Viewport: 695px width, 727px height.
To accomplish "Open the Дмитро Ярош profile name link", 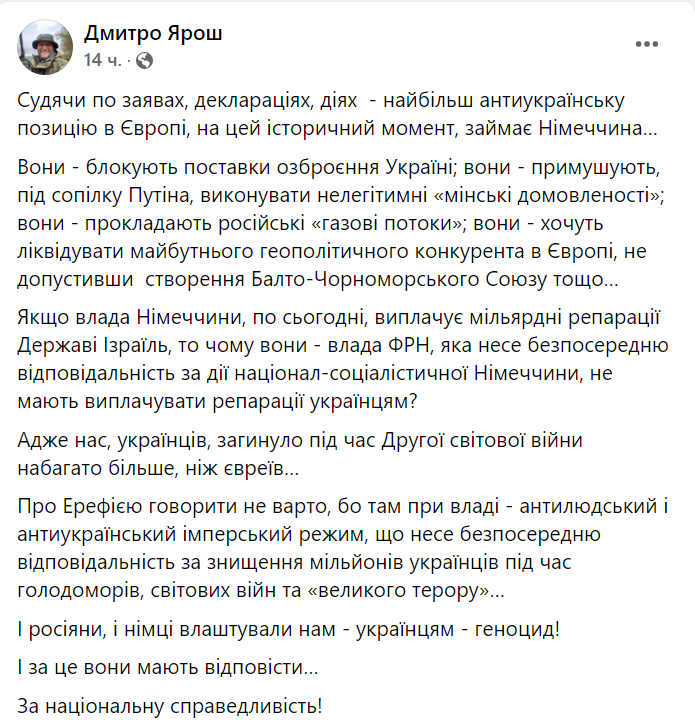I will tap(153, 33).
